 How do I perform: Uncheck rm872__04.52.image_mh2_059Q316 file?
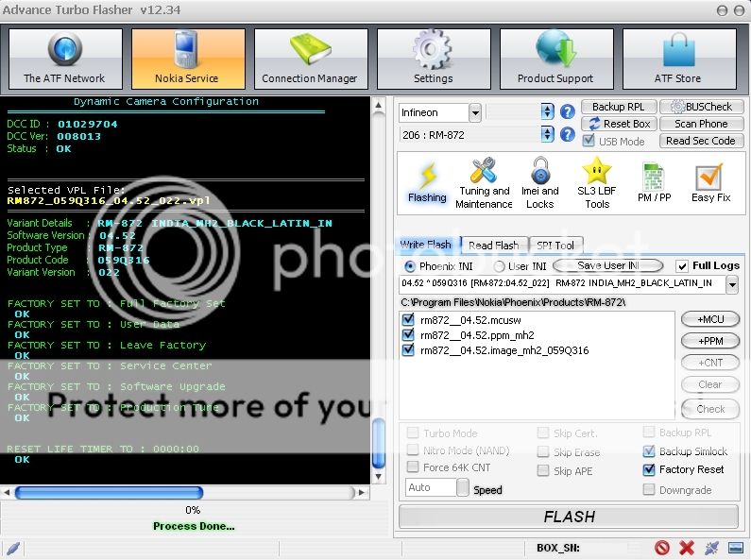pyautogui.click(x=408, y=349)
